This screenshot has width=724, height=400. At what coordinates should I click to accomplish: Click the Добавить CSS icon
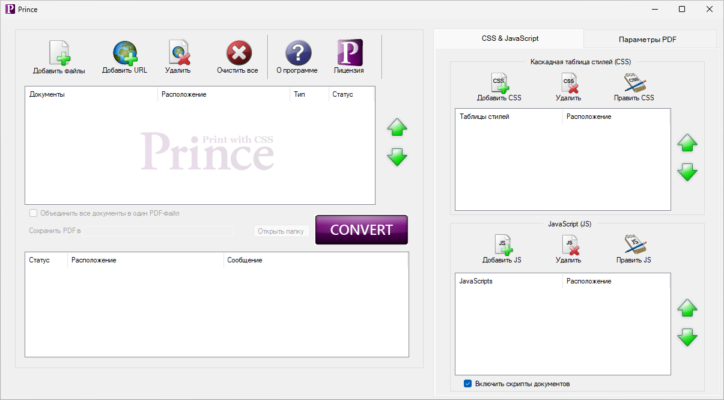pos(499,83)
